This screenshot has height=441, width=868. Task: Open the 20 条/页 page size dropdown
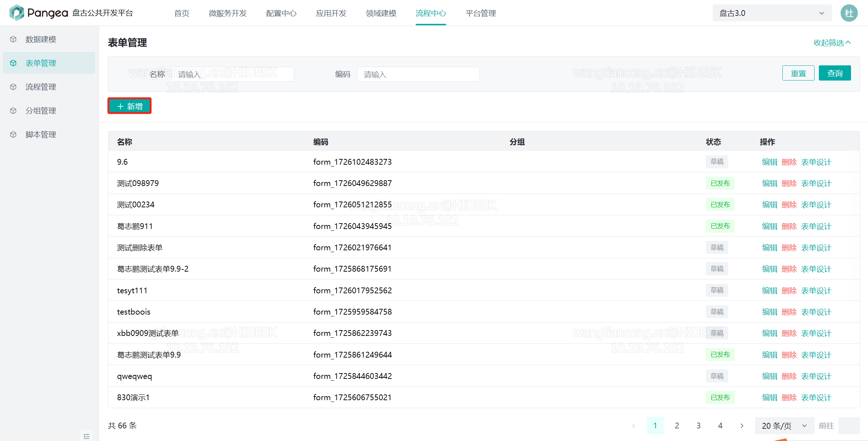pos(784,426)
